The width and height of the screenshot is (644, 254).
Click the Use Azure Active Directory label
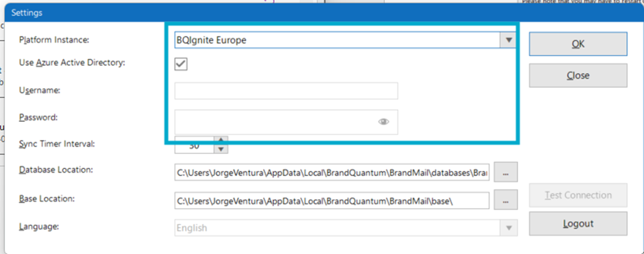click(x=73, y=63)
